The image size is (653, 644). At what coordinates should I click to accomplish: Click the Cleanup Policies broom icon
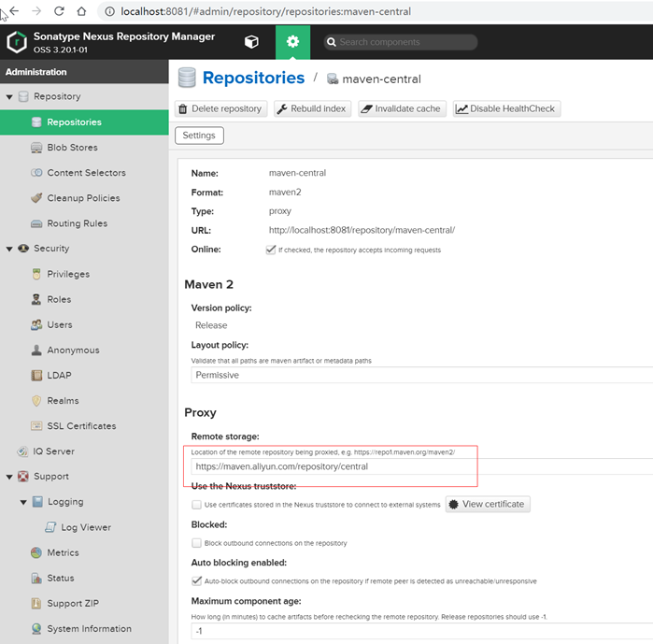point(36,198)
